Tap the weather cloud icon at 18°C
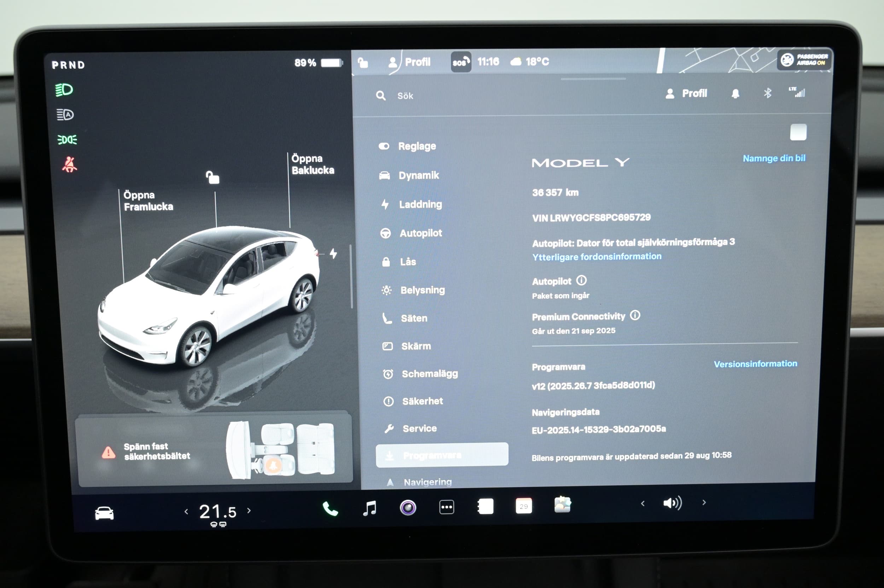The height and width of the screenshot is (588, 884). pos(516,62)
